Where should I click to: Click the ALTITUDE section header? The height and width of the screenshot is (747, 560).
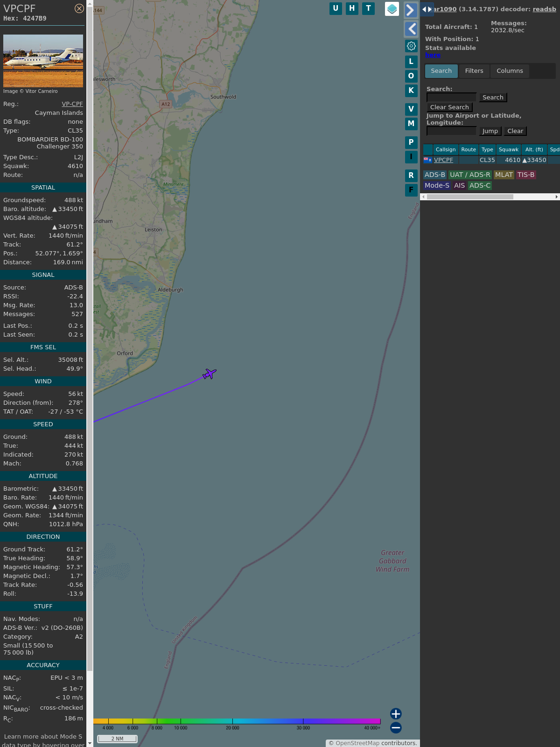43,476
